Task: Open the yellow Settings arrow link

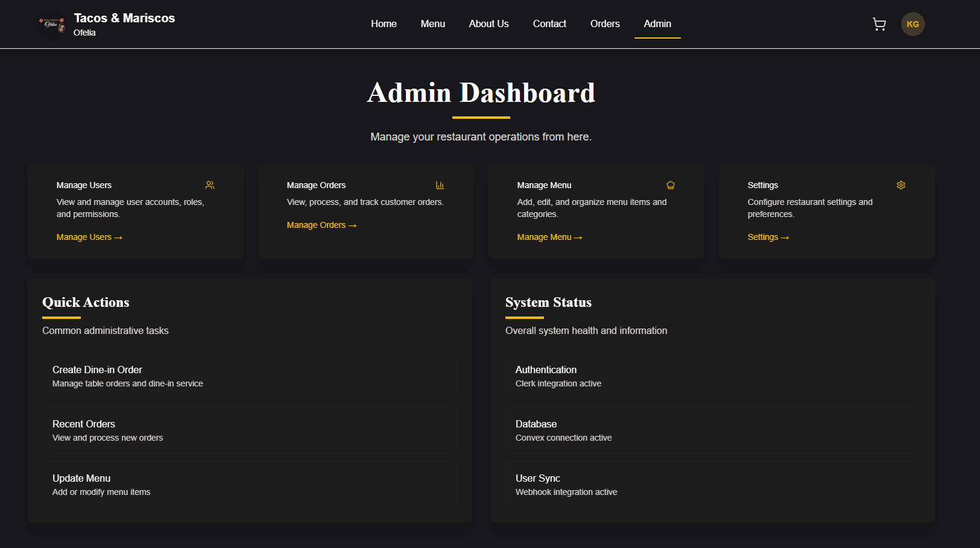Action: tap(768, 237)
